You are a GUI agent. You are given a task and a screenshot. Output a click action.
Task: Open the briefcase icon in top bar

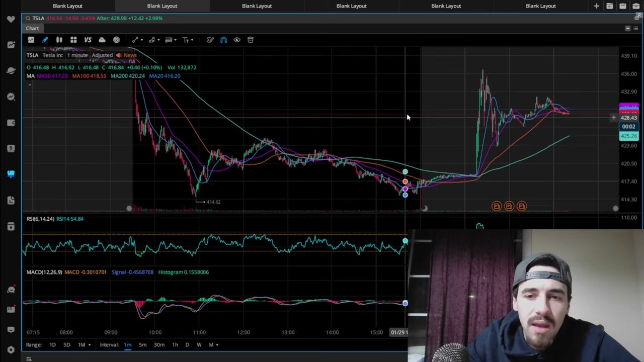point(636,6)
